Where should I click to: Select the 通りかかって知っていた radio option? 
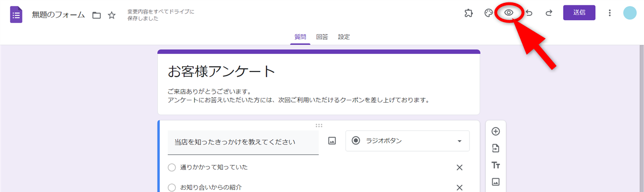point(172,168)
